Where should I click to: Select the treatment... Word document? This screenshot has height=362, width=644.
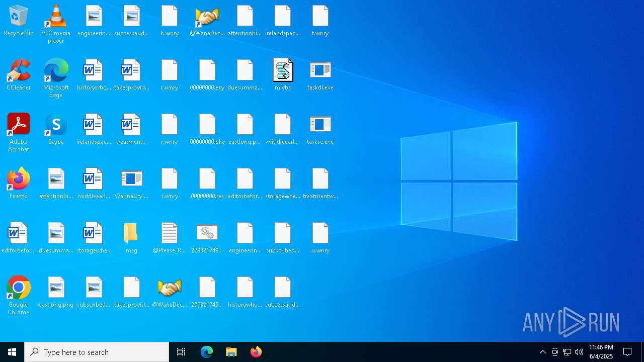pyautogui.click(x=132, y=130)
